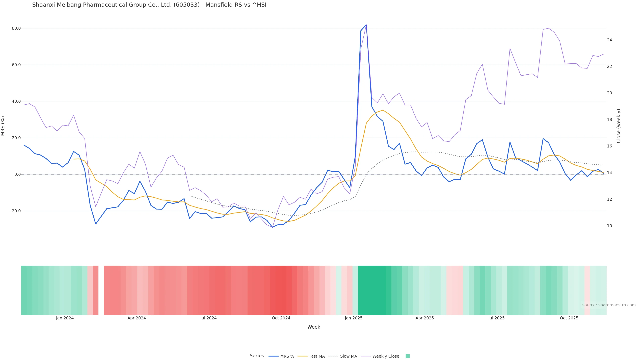Click the MRS % peak above 80
The width and height of the screenshot is (644, 362).
tap(366, 25)
